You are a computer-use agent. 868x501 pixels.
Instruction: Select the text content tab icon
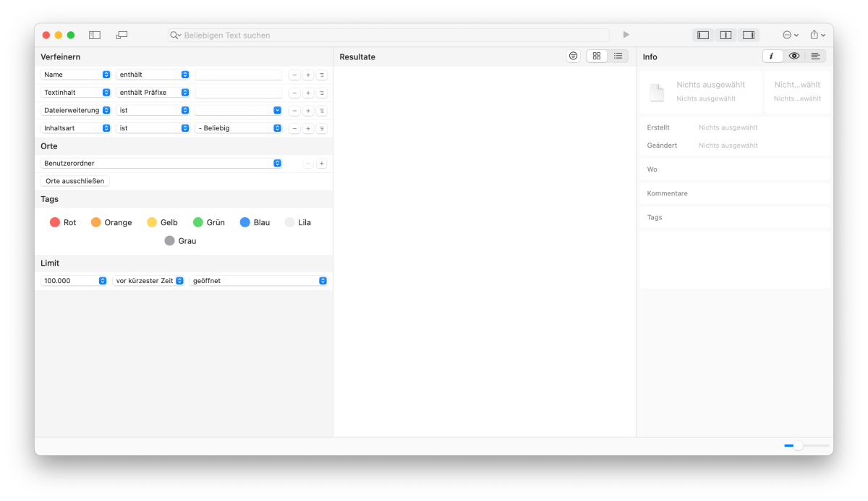[815, 56]
